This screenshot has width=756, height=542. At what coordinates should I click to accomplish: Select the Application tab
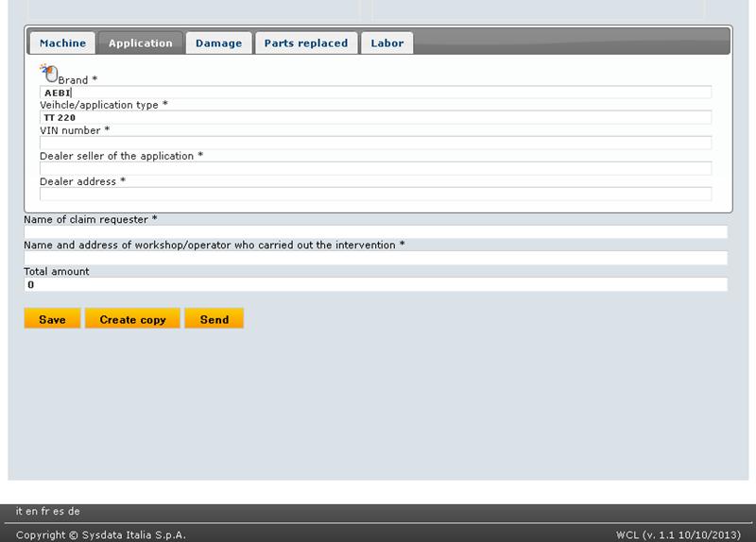140,42
